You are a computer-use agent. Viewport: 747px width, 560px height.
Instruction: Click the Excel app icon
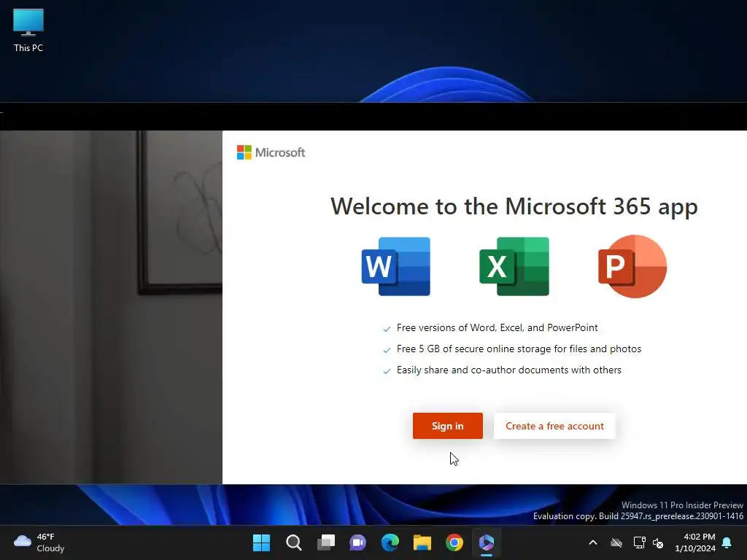click(x=514, y=266)
